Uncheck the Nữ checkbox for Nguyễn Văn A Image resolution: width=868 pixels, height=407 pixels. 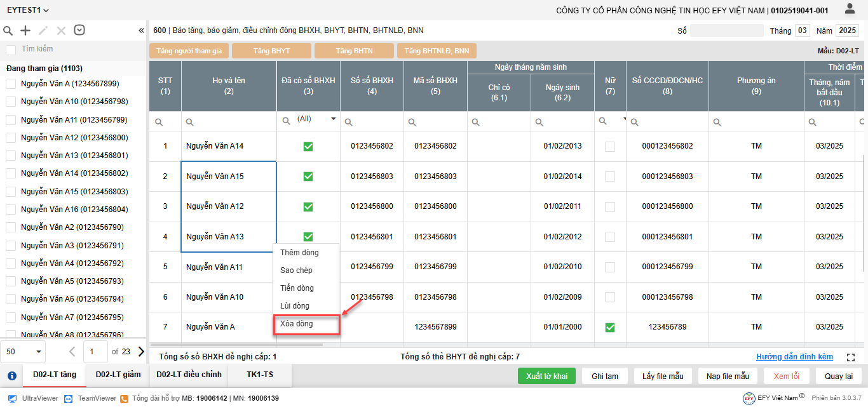tap(610, 327)
